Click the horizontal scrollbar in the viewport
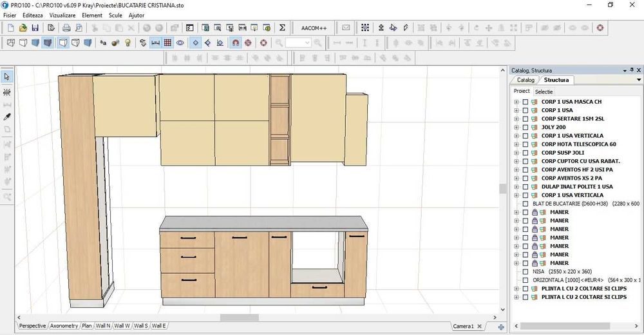The width and height of the screenshot is (644, 335). click(x=239, y=318)
